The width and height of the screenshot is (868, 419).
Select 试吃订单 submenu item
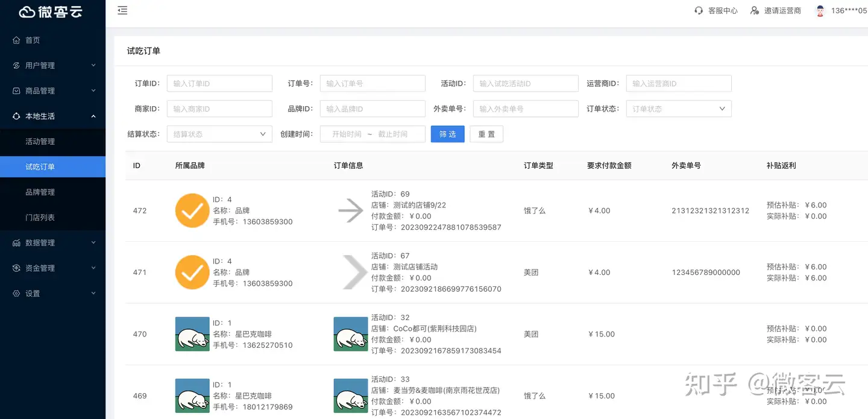point(52,167)
